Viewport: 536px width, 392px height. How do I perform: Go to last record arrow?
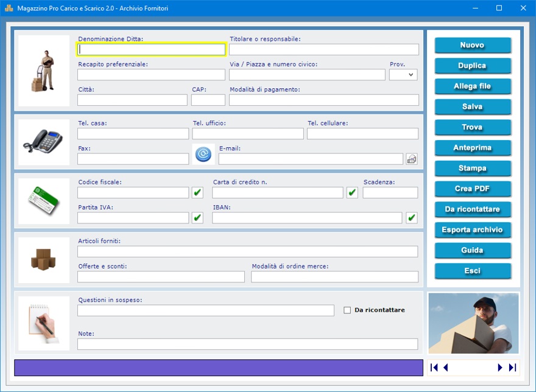[512, 368]
